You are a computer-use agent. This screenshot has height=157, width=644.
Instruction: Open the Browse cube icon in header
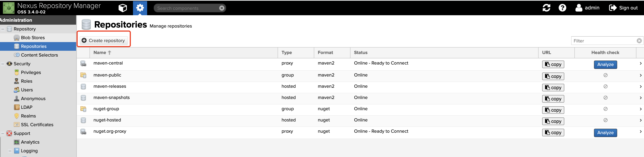[x=122, y=8]
